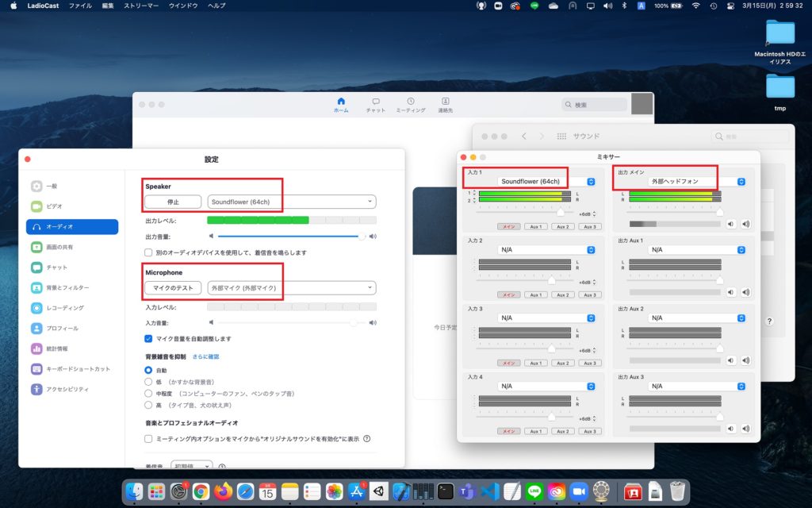Open 出力 Aux 3 device selector
This screenshot has width=812, height=508.
click(x=697, y=387)
